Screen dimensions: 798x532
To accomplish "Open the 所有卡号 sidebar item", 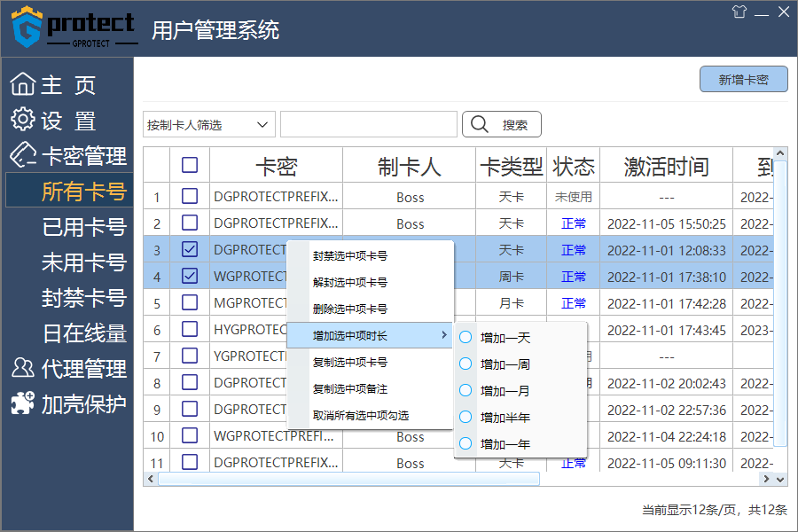I will tap(70, 191).
